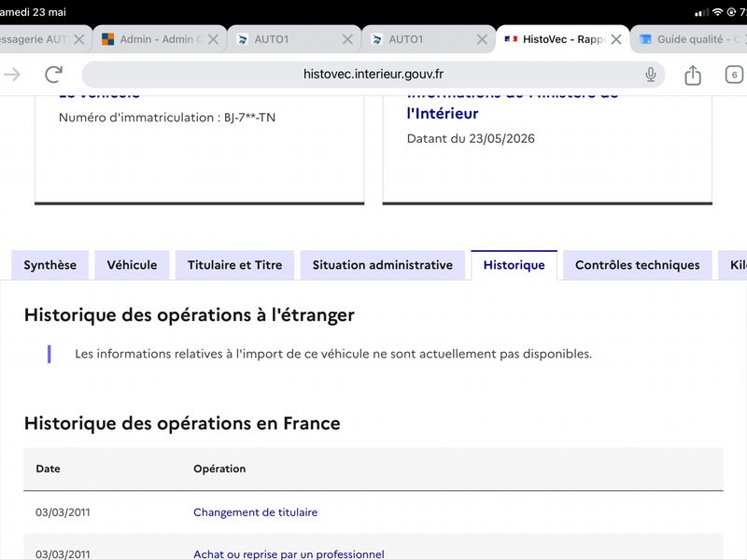Image resolution: width=747 pixels, height=560 pixels.
Task: Tap the forward navigation arrow
Action: tap(12, 75)
